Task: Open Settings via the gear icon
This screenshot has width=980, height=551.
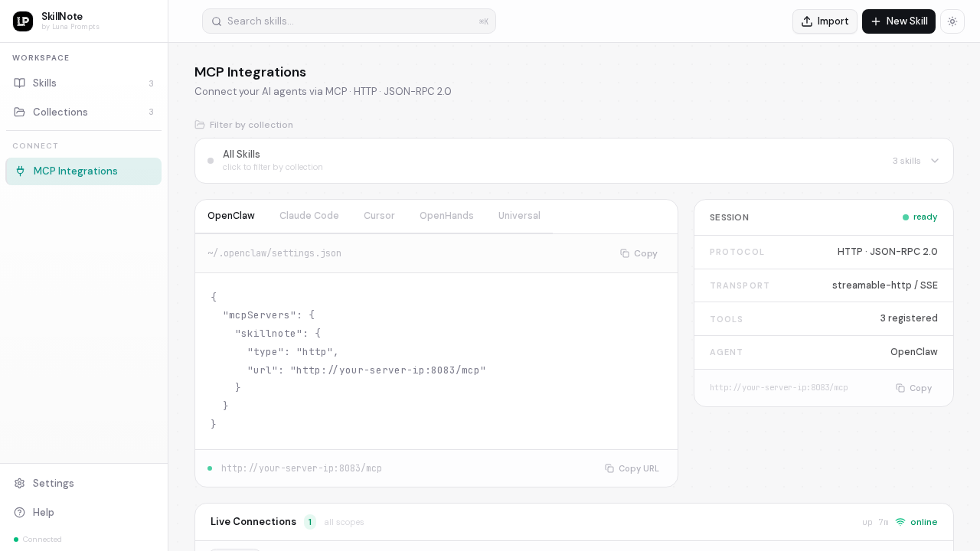Action: pos(21,483)
